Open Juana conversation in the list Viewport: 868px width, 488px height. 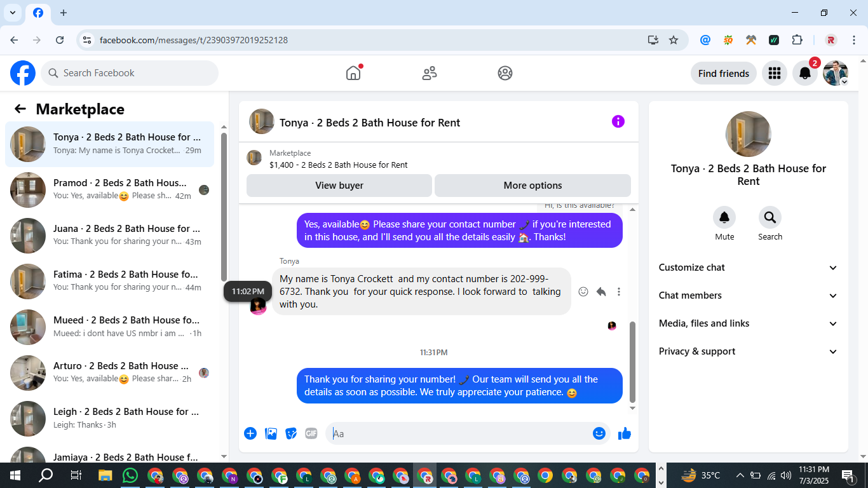109,236
